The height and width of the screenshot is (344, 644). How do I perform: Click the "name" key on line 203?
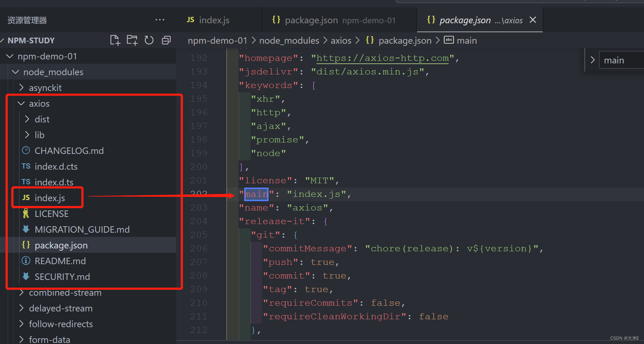click(256, 208)
